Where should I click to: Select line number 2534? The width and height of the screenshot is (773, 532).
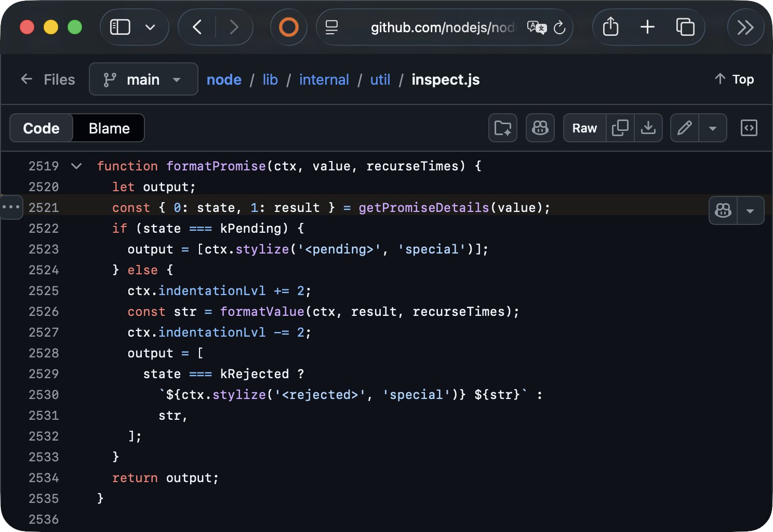click(x=44, y=478)
